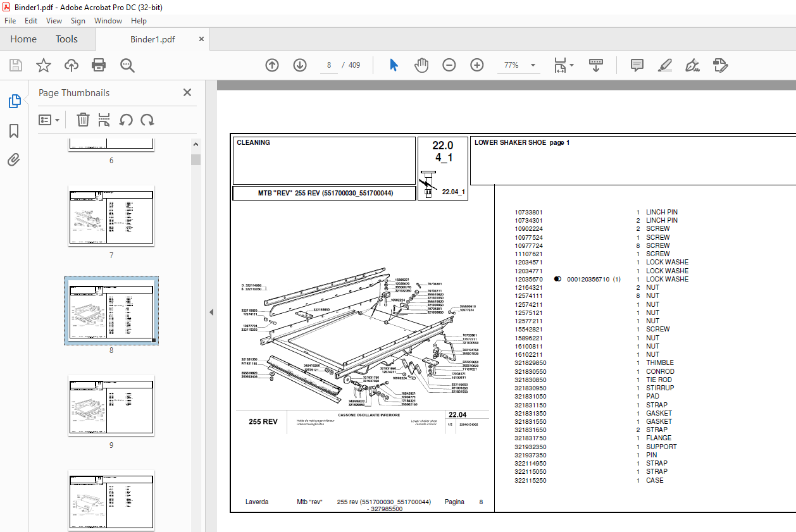Activate the Hand pan tool

click(x=421, y=65)
